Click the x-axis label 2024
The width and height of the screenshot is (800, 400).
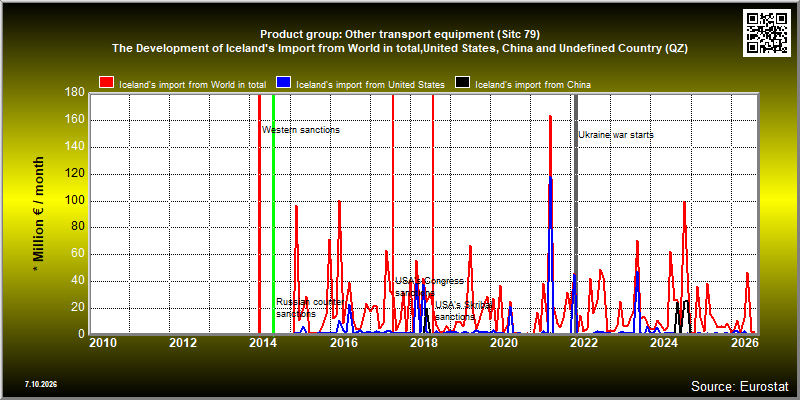[x=664, y=342]
